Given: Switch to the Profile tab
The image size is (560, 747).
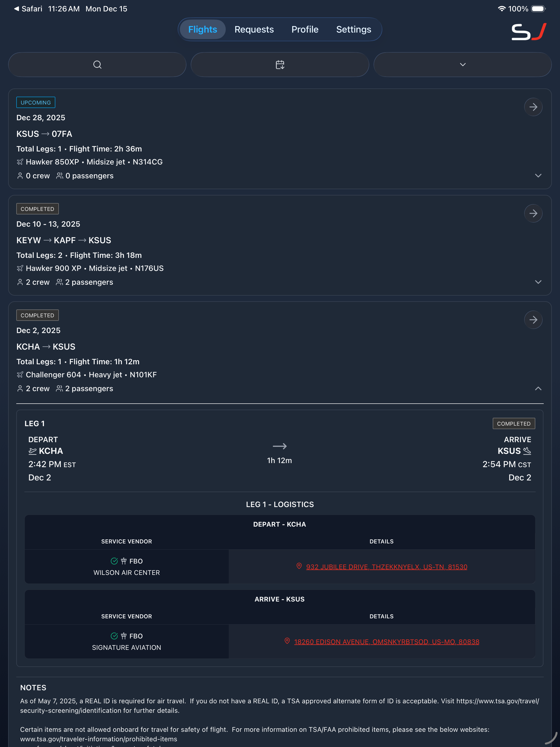Looking at the screenshot, I should tap(305, 29).
